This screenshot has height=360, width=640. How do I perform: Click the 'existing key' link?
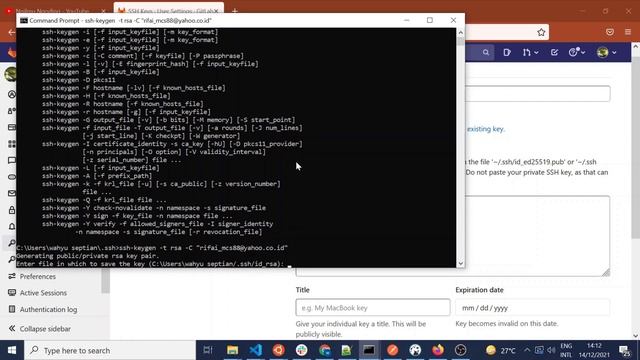tap(485, 129)
